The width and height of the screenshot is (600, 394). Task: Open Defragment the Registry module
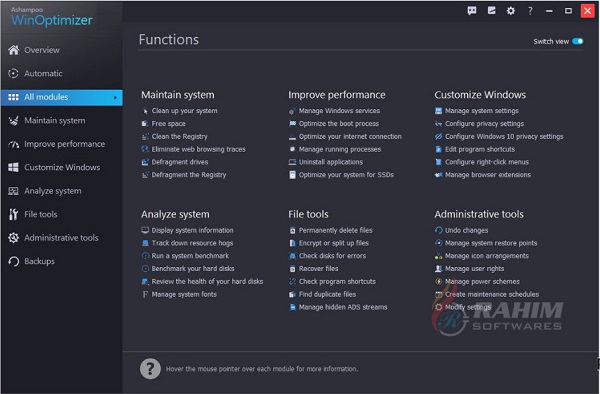pos(189,175)
